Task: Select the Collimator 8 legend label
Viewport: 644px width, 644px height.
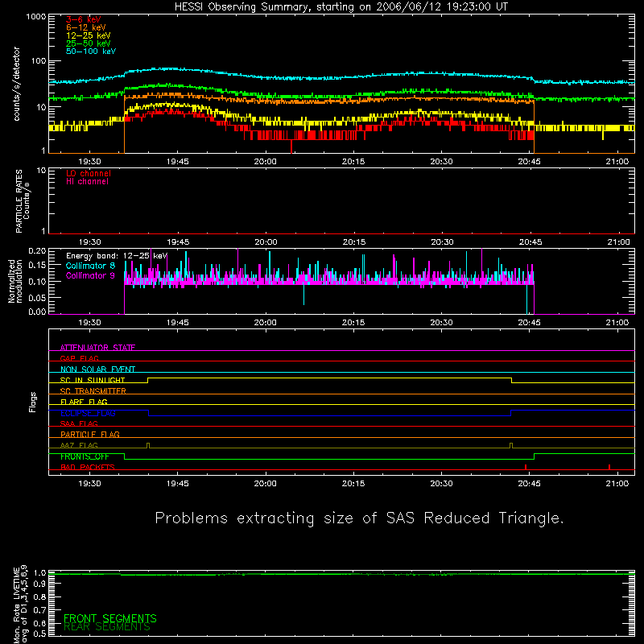Action: (x=90, y=266)
